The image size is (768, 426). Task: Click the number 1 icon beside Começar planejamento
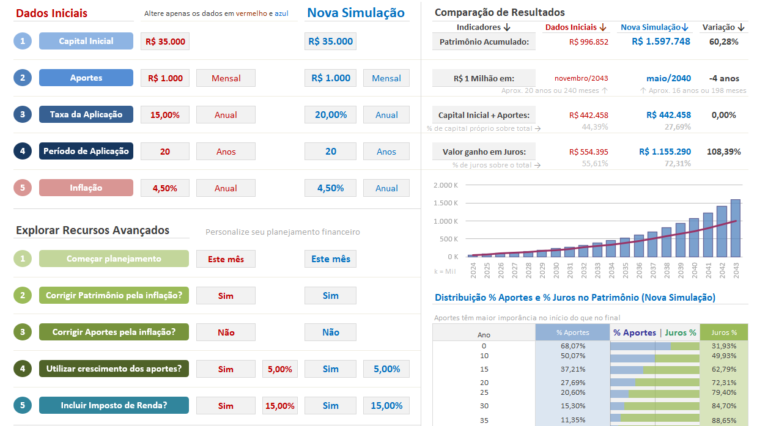click(x=23, y=258)
